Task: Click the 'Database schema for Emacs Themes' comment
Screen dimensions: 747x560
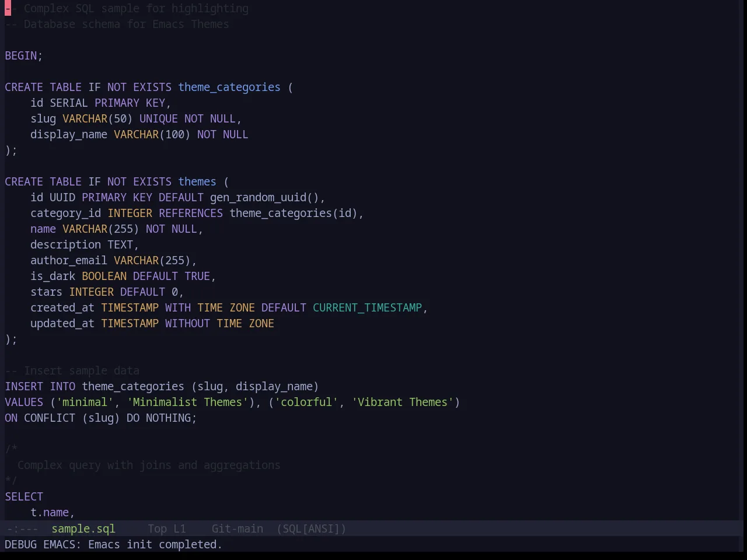Action: pos(117,24)
